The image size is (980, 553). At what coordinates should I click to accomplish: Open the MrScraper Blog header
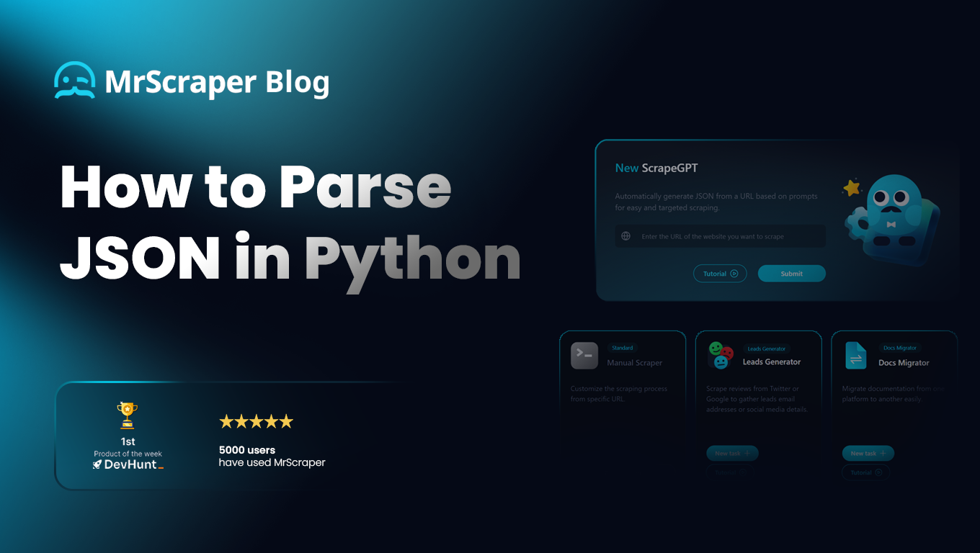coord(192,81)
